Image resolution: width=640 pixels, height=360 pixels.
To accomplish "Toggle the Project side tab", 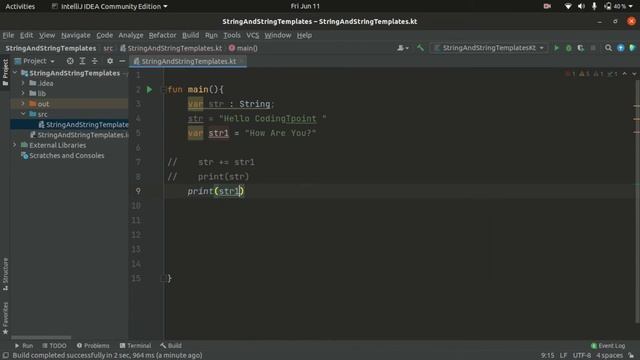I will click(5, 72).
